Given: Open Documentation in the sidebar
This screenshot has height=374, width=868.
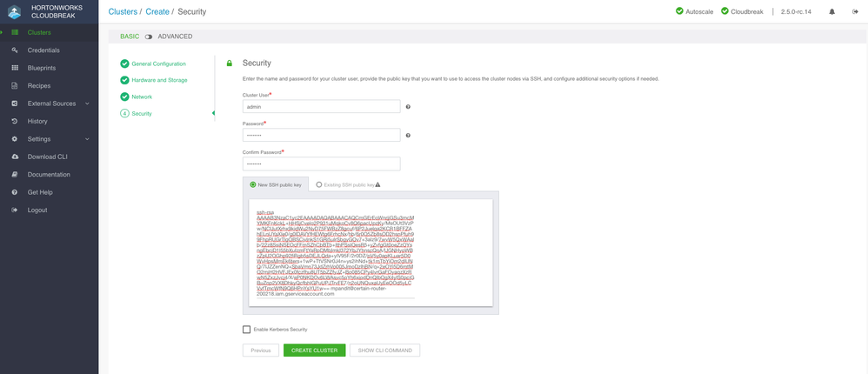Looking at the screenshot, I should pos(50,174).
